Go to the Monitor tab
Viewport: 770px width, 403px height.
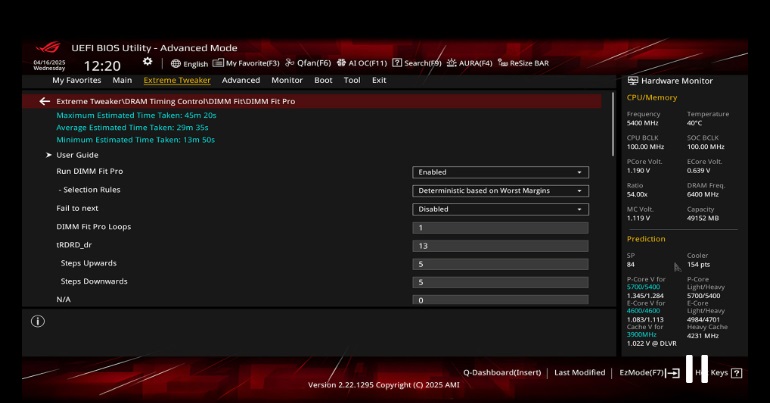(286, 80)
